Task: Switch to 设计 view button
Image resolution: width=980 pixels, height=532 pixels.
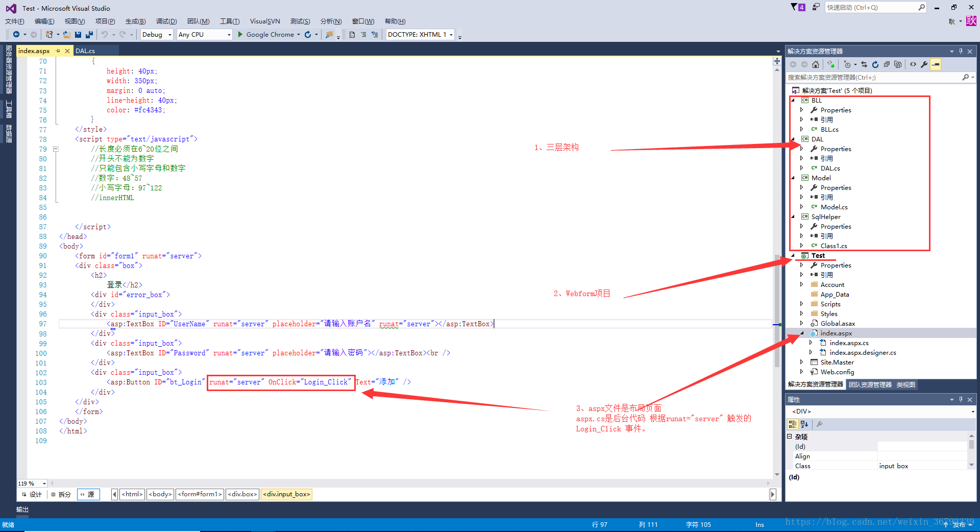Action: tap(32, 494)
